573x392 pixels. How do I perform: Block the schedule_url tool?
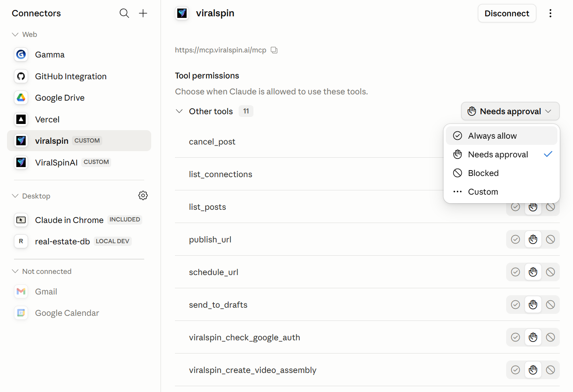point(550,272)
